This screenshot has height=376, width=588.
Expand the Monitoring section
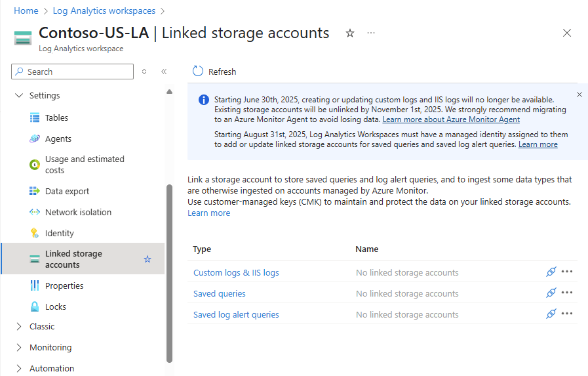[18, 347]
